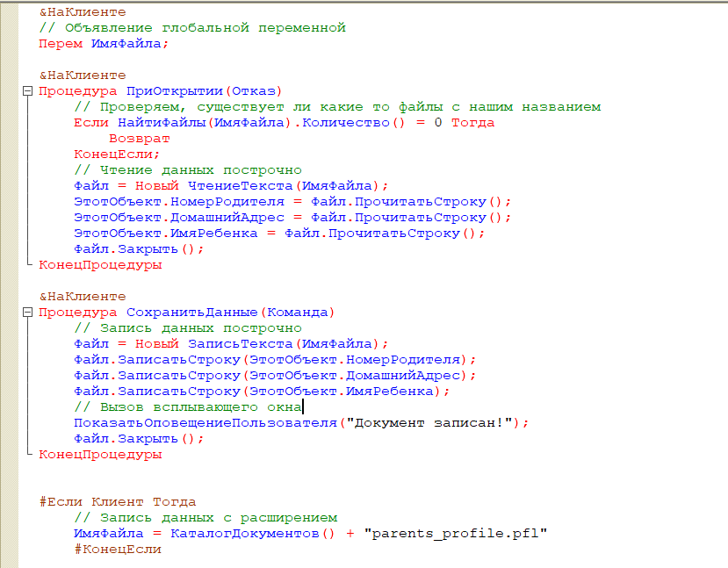The image size is (728, 568).
Task: Click the string "parents_profile.pfl"
Action: tap(456, 534)
